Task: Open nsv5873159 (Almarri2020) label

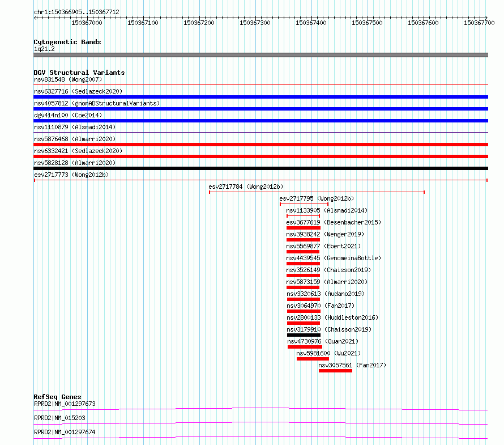Action: point(327,282)
